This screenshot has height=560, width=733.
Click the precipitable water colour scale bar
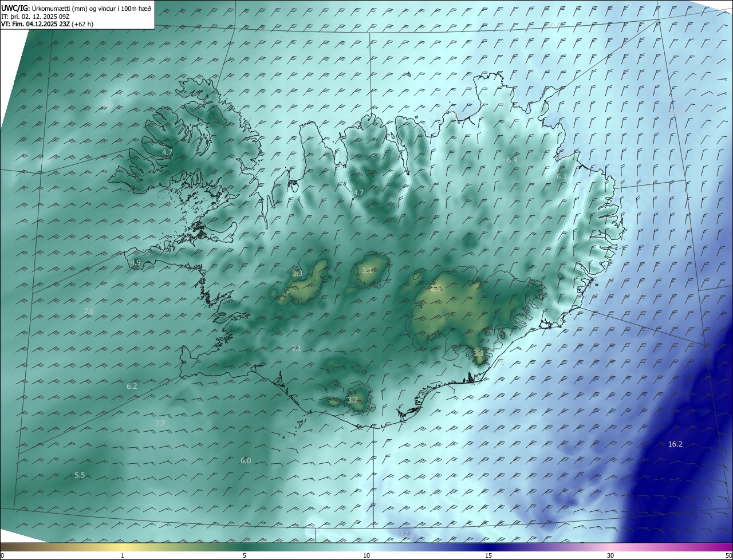[x=366, y=547]
